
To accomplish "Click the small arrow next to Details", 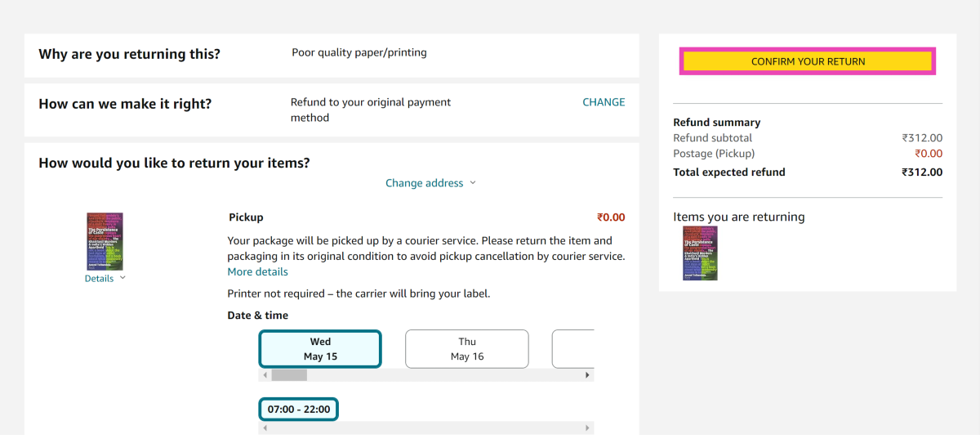I will coord(122,278).
